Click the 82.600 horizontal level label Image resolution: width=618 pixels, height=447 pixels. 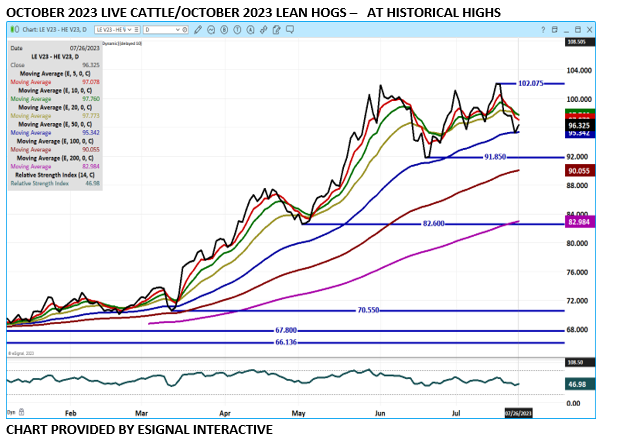pyautogui.click(x=434, y=224)
